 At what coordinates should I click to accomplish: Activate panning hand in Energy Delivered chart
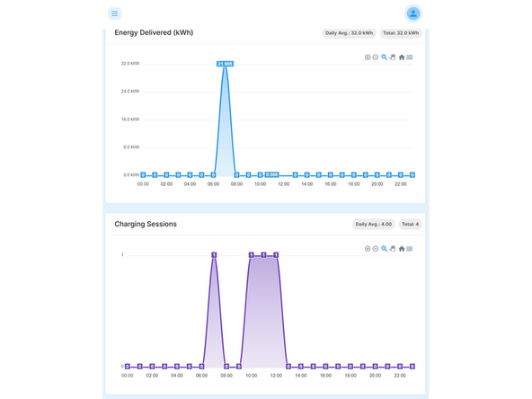coord(393,58)
